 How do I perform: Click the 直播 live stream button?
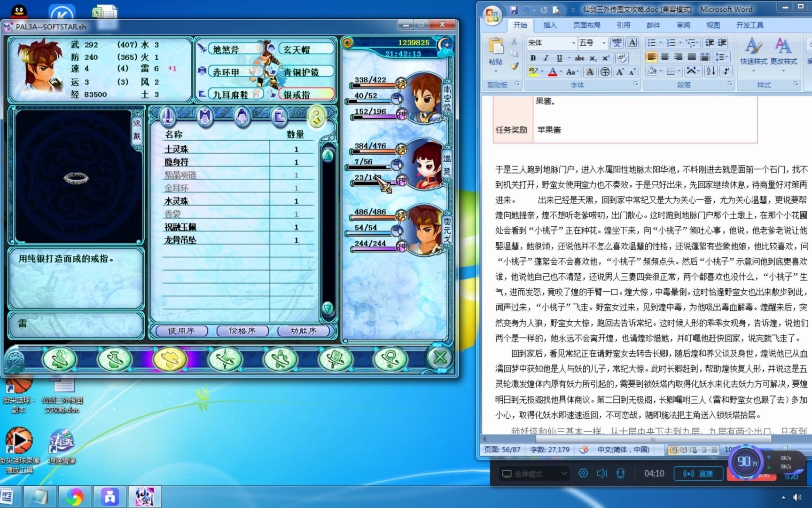tap(698, 474)
